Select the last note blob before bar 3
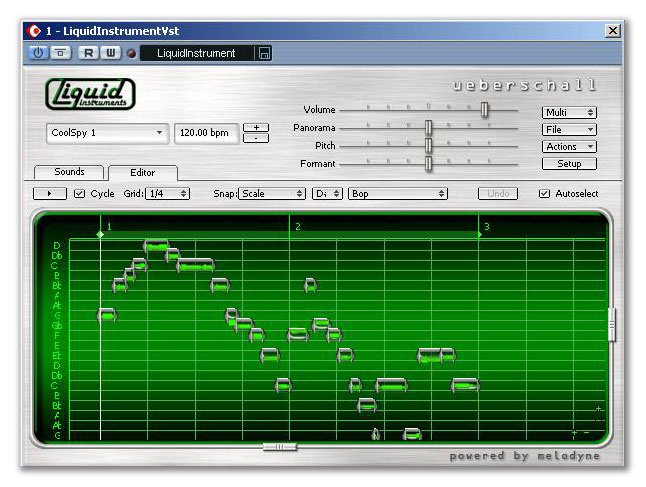The height and width of the screenshot is (487, 646). tap(466, 385)
